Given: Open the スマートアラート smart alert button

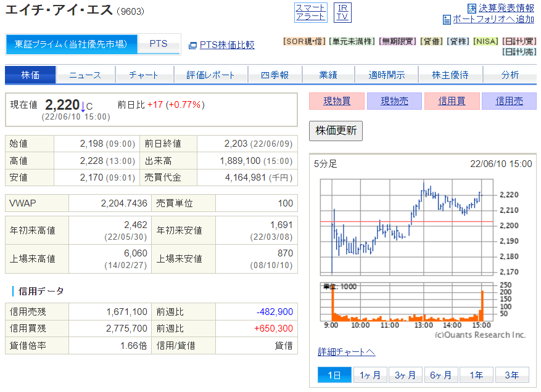Looking at the screenshot, I should pos(311,12).
